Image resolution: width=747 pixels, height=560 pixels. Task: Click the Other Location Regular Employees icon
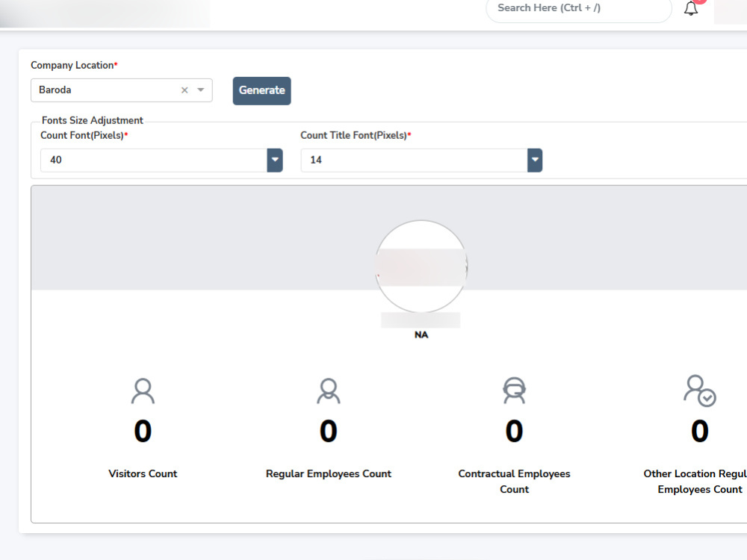700,391
